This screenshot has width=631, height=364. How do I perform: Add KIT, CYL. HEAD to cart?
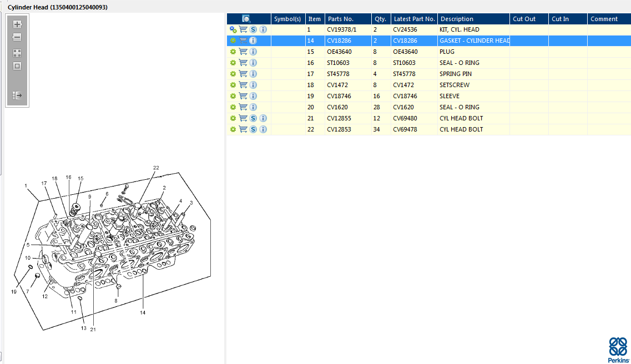click(x=243, y=29)
